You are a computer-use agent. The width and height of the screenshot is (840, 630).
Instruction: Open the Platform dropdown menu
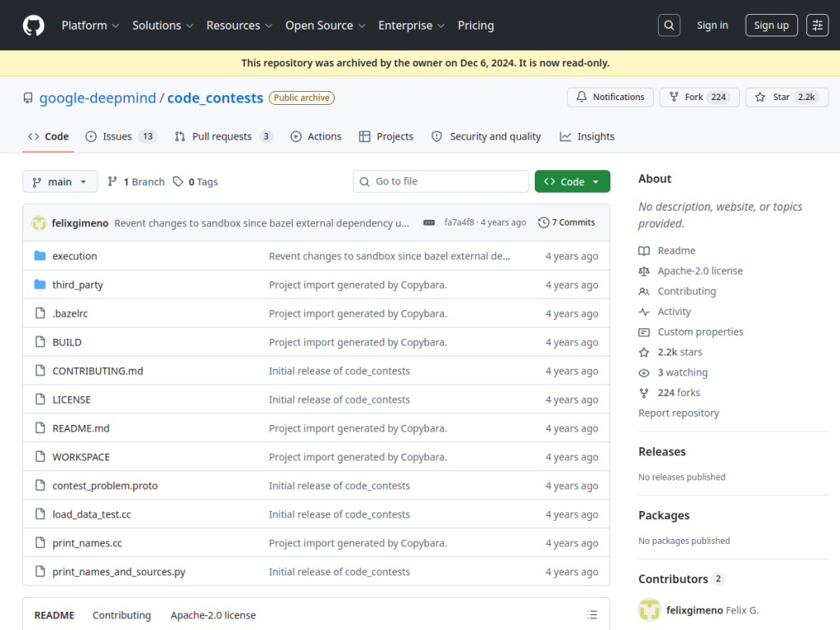(x=90, y=25)
